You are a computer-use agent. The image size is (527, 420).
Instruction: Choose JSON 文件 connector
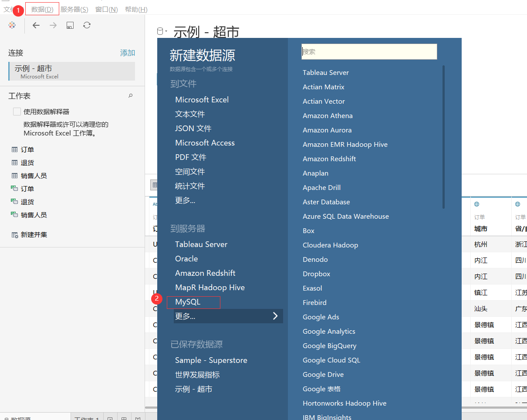point(193,128)
